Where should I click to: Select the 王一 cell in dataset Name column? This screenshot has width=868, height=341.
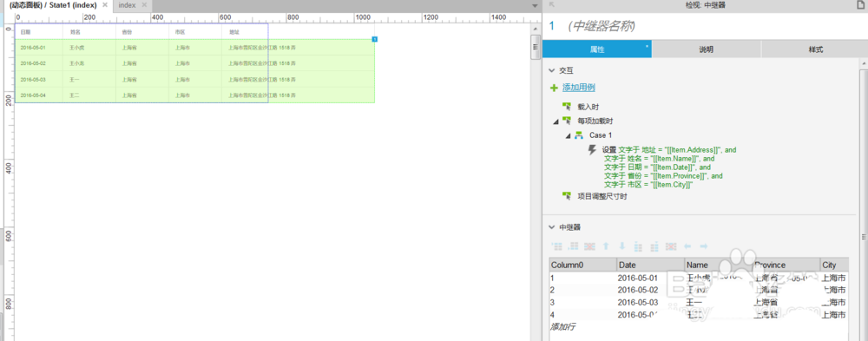click(719, 302)
